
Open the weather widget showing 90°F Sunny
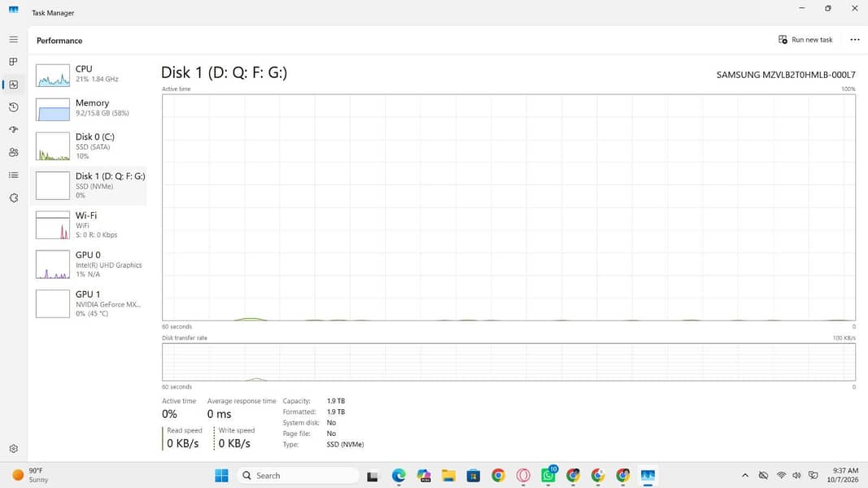[30, 475]
